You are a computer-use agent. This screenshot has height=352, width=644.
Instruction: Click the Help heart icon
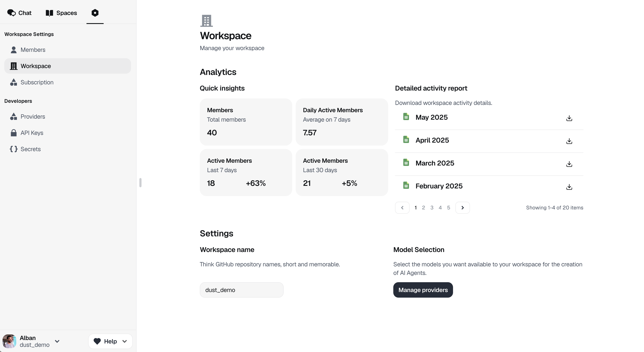point(97,341)
